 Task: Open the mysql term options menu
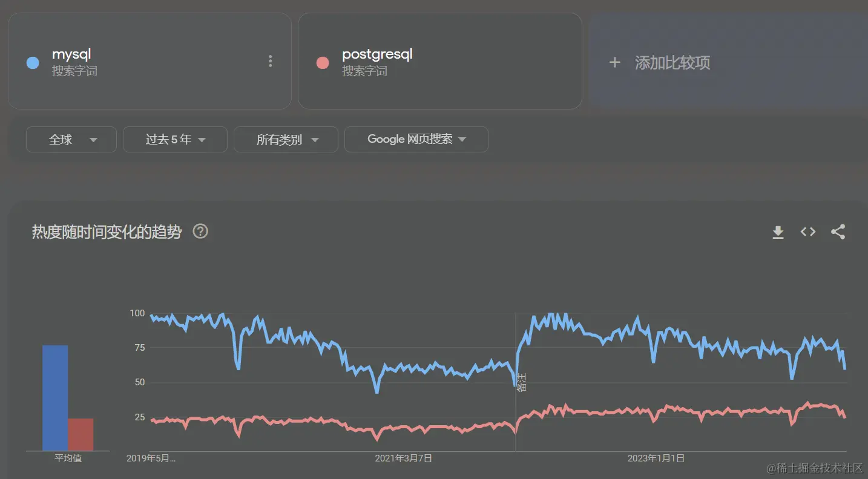pos(270,61)
